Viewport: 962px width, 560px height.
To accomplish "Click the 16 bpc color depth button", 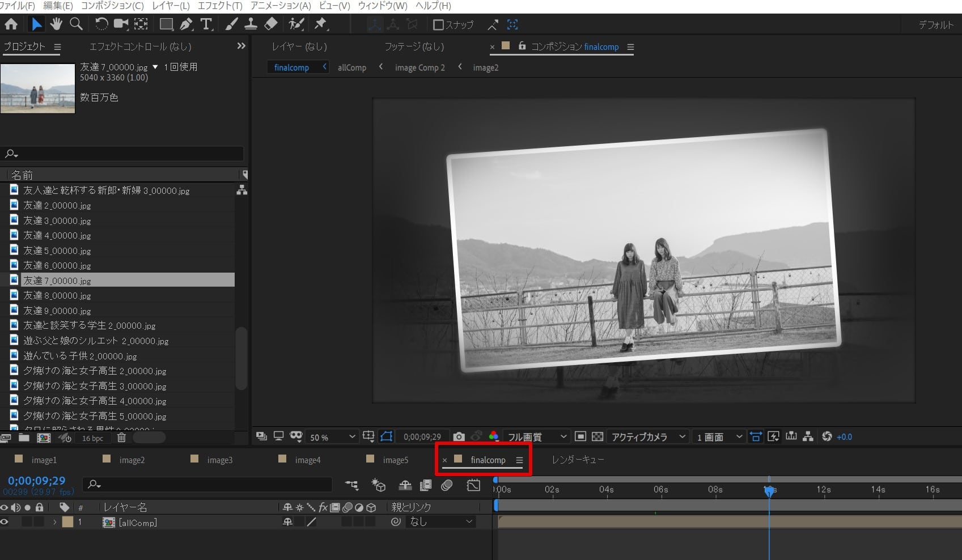I will (x=92, y=438).
